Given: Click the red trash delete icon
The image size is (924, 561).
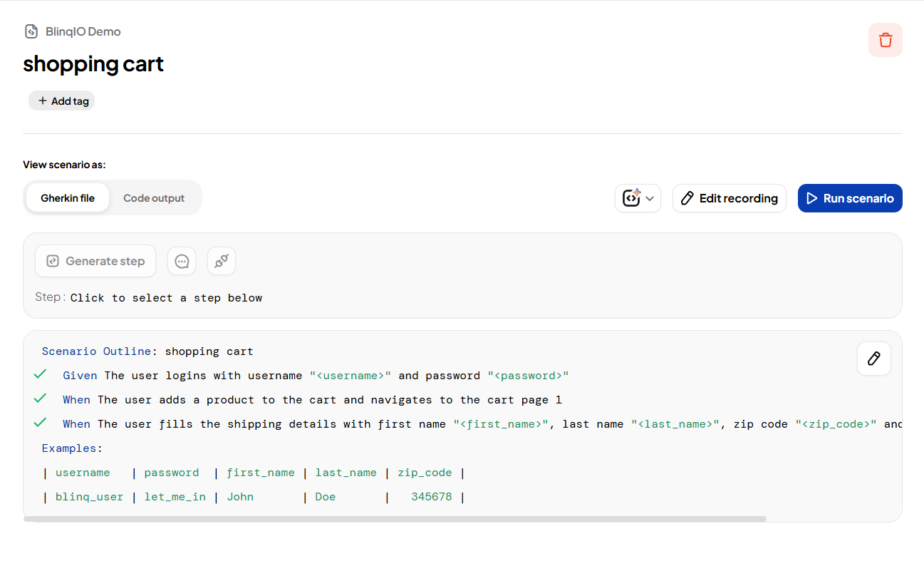Looking at the screenshot, I should [885, 40].
